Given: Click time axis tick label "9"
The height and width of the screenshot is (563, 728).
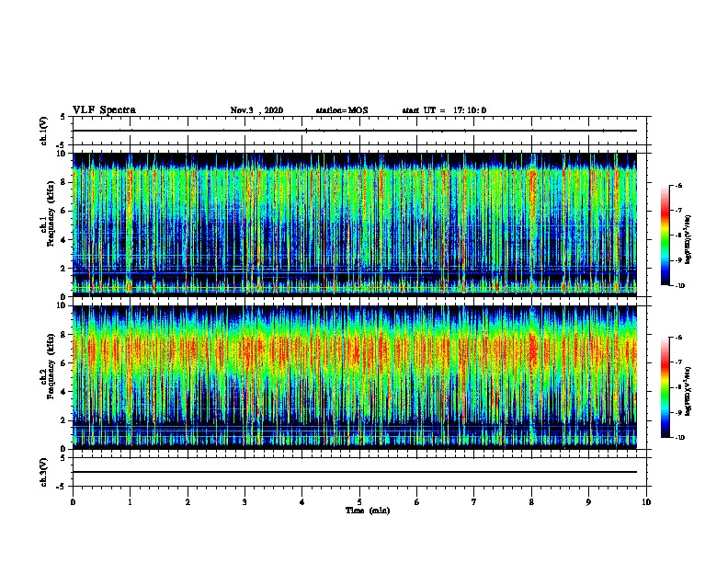Looking at the screenshot, I should 588,502.
